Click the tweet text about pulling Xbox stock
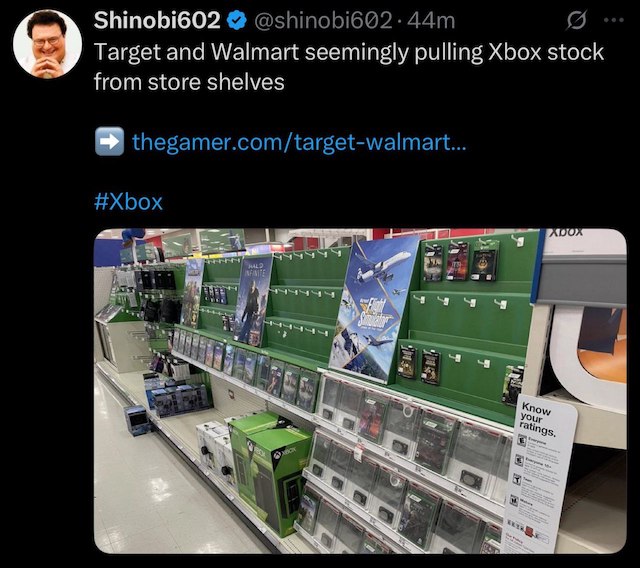640x568 pixels. tap(349, 67)
